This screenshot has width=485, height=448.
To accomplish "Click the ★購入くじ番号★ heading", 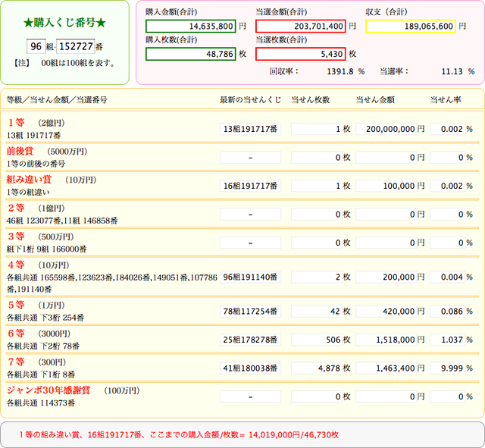I will click(x=66, y=23).
